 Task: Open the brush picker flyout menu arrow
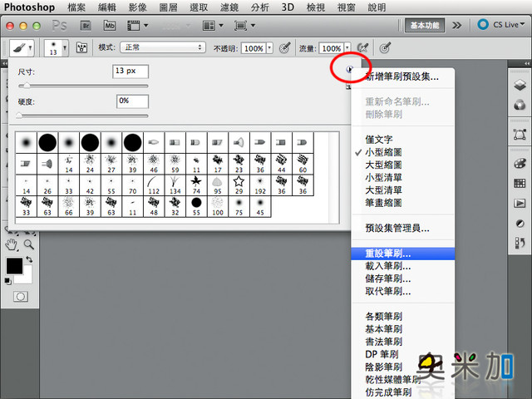(349, 69)
